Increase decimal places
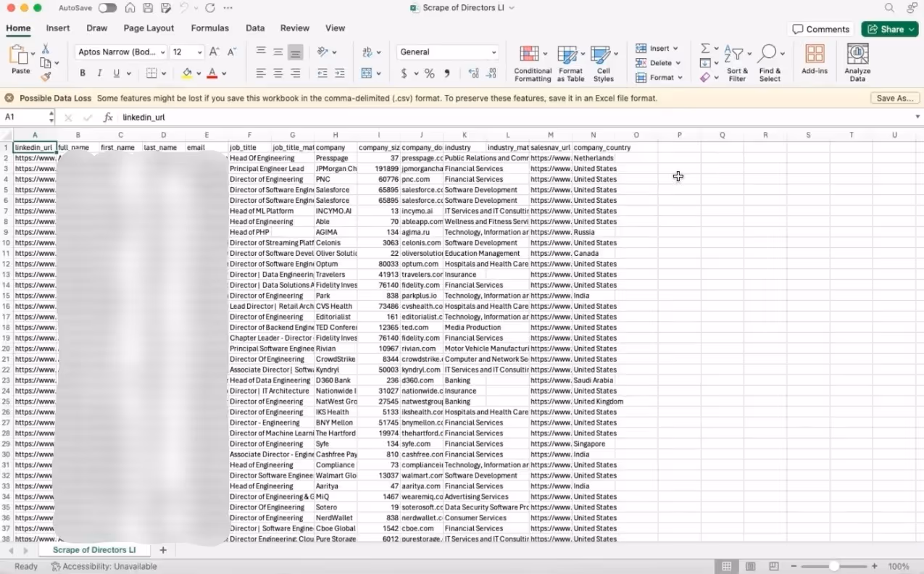 pyautogui.click(x=474, y=73)
